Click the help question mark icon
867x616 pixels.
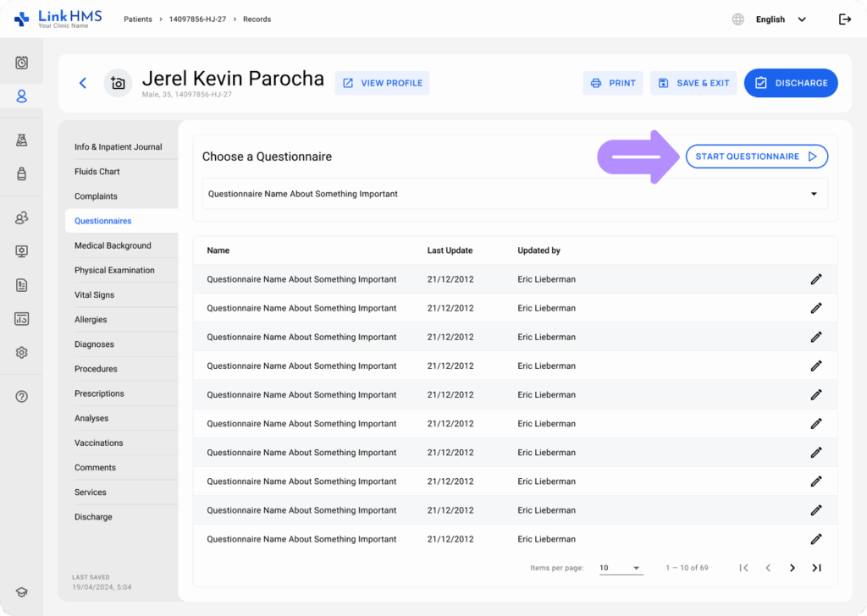coord(22,397)
